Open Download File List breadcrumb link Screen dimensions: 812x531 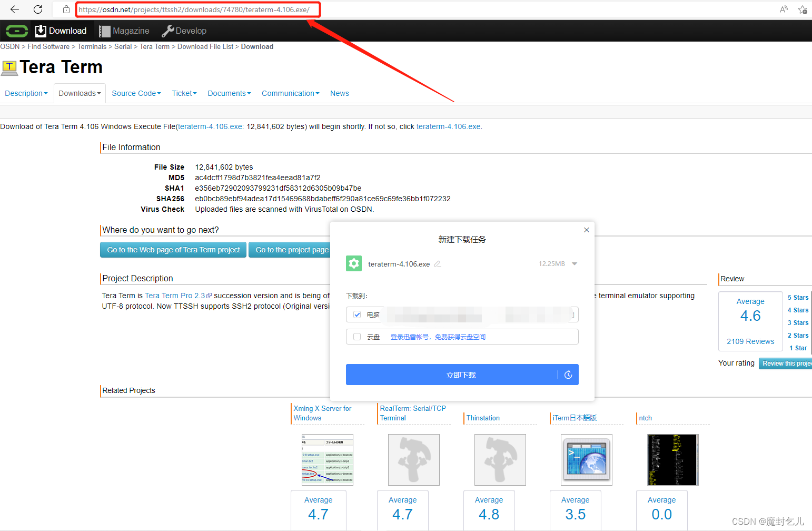pos(205,46)
